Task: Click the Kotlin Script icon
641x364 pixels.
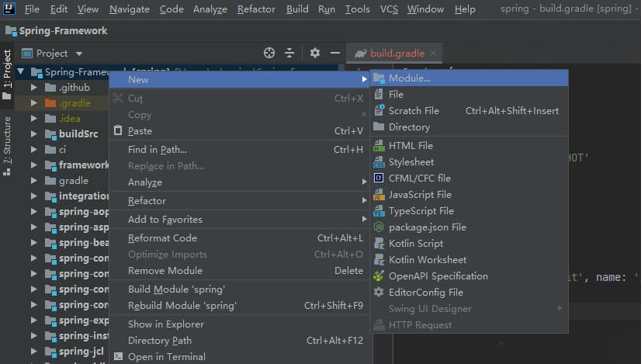Action: 379,244
